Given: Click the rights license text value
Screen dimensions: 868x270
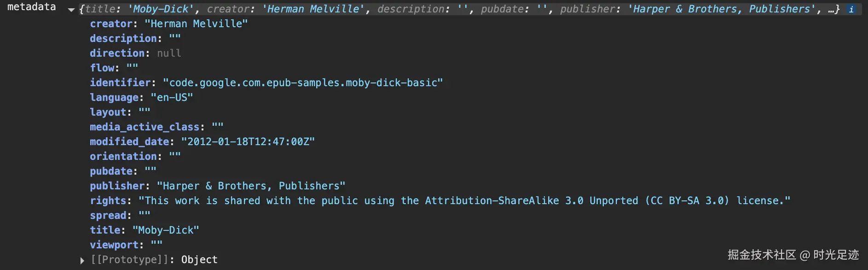Looking at the screenshot, I should point(464,200).
